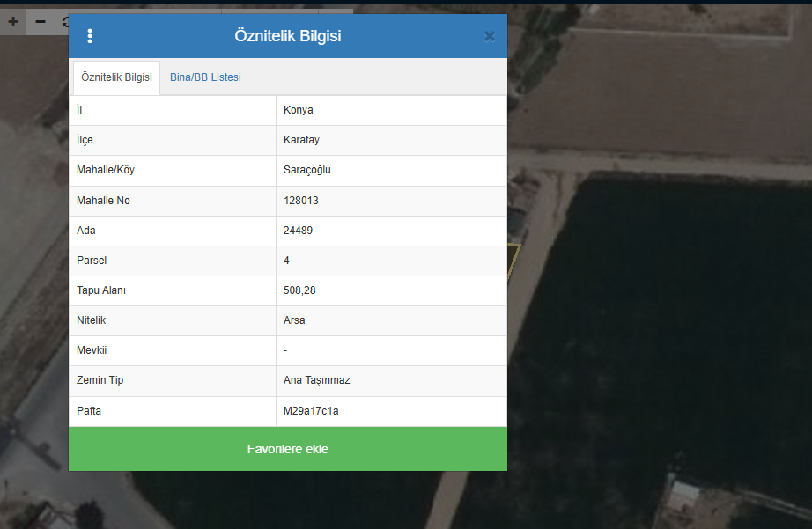Click the Öznitelik Bilgisi dialog title
The height and width of the screenshot is (529, 812).
(x=288, y=36)
